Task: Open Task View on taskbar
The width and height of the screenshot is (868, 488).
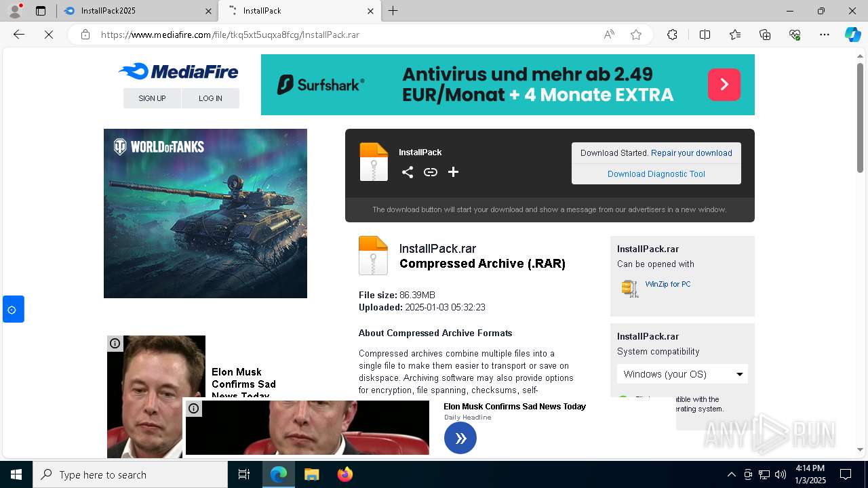Action: pos(244,474)
